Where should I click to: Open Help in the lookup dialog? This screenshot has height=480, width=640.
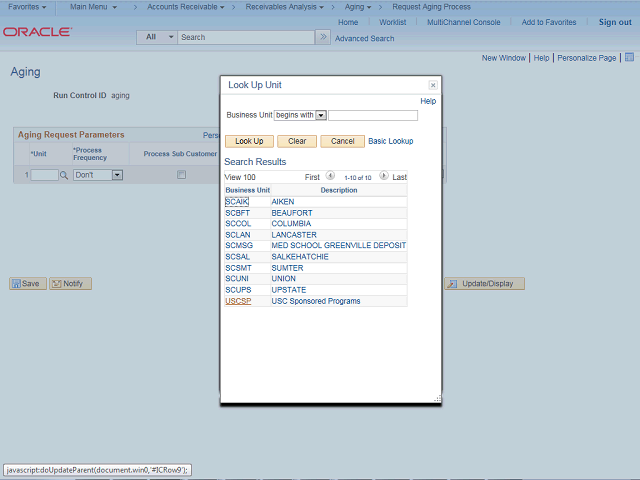point(428,101)
